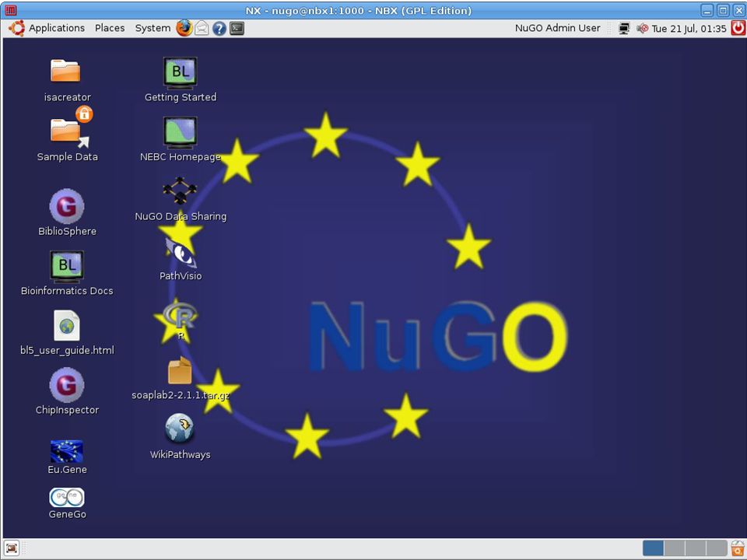Viewport: 747px width, 560px height.
Task: Open the clock showing Tue 21 Jul, 01:35
Action: [x=689, y=29]
